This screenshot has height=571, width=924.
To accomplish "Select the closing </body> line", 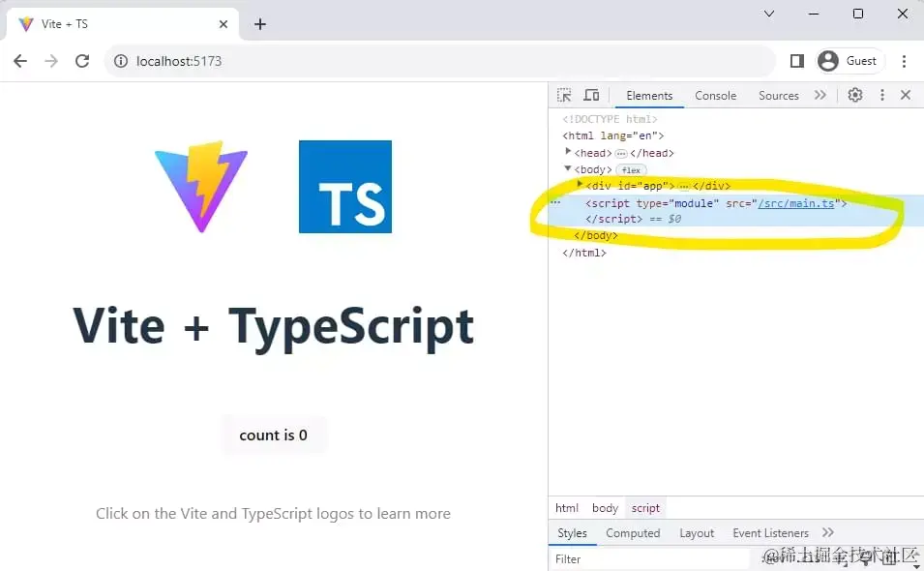I will tap(596, 236).
